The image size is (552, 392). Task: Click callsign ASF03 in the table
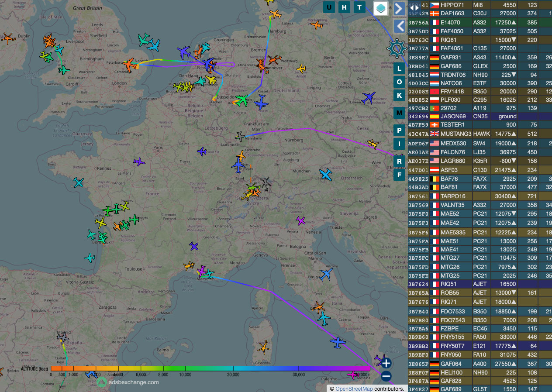click(449, 170)
